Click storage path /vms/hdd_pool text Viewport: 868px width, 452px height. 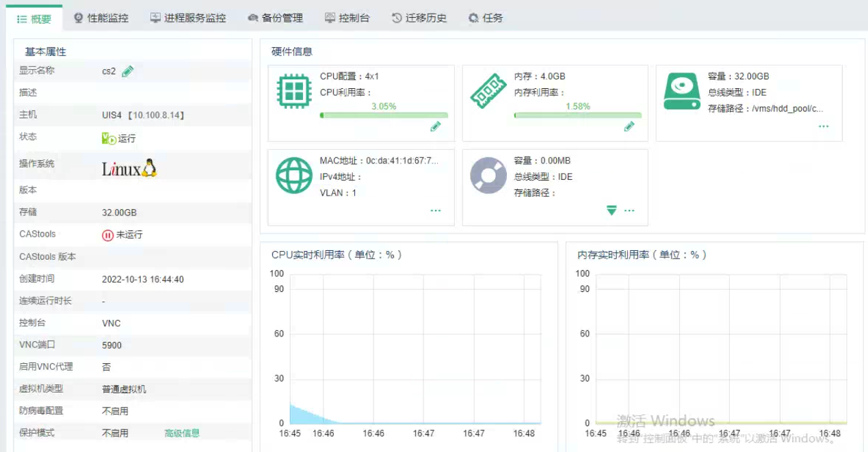(x=765, y=108)
